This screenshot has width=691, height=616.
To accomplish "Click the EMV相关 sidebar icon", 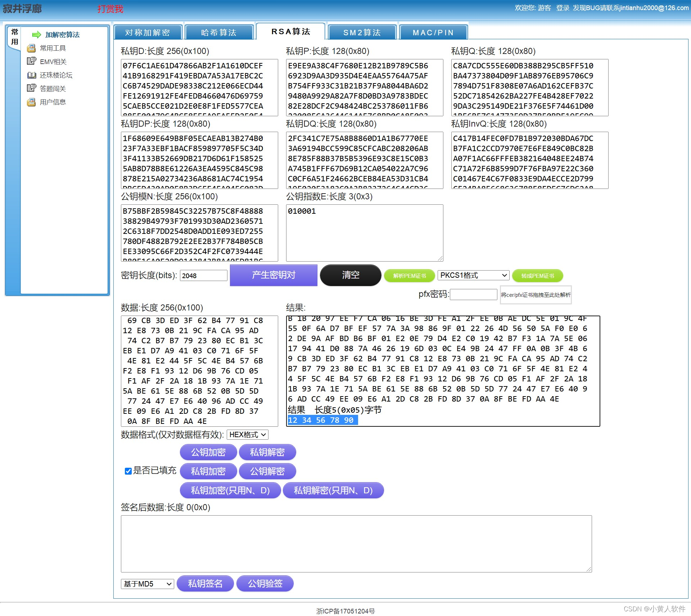I will (31, 61).
